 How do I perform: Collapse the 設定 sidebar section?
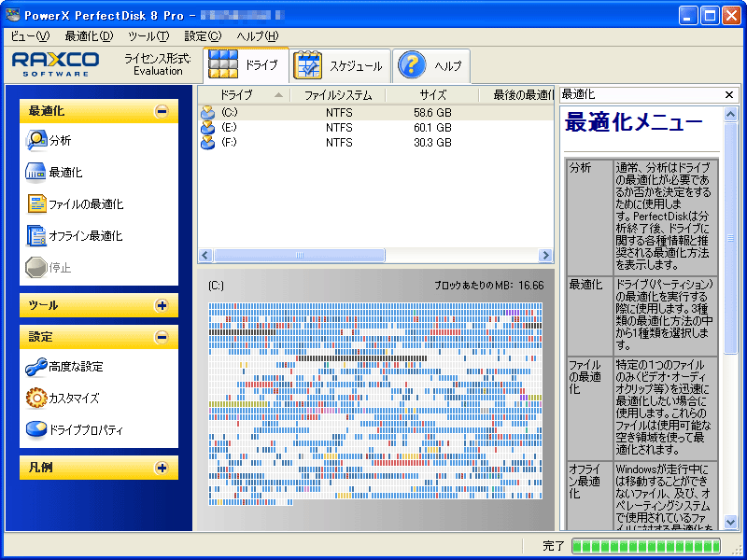[x=162, y=337]
